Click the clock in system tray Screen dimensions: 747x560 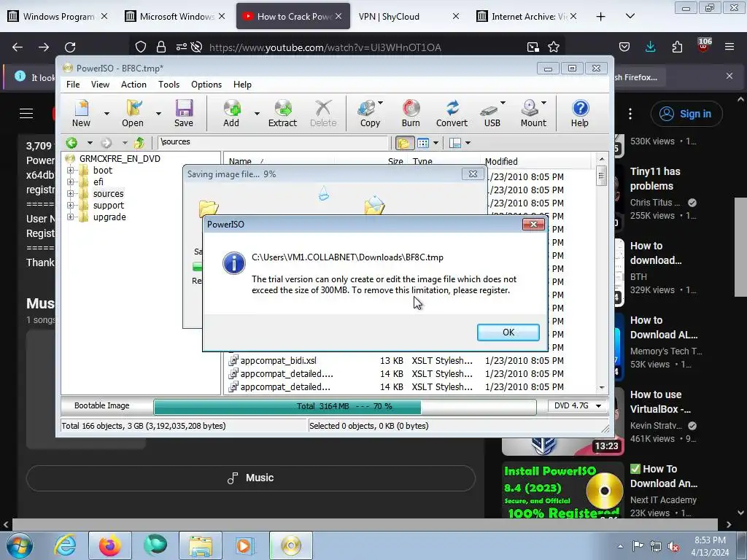709,545
